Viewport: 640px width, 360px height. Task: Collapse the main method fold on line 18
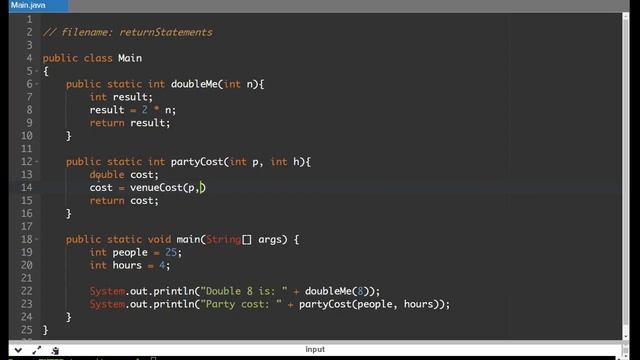pyautogui.click(x=36, y=240)
